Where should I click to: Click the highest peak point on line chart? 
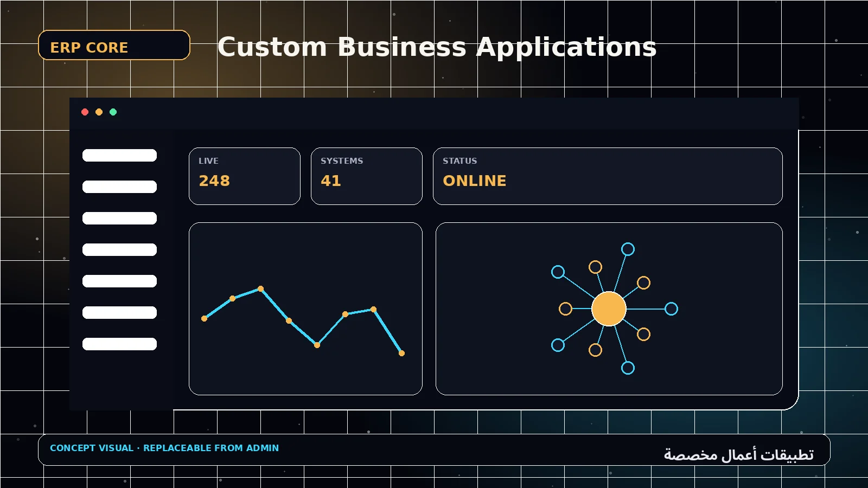260,288
